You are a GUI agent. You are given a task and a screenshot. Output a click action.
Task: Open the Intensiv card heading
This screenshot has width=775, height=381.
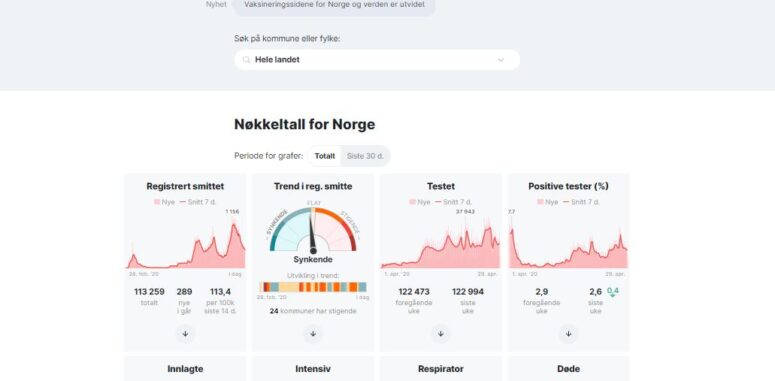313,369
